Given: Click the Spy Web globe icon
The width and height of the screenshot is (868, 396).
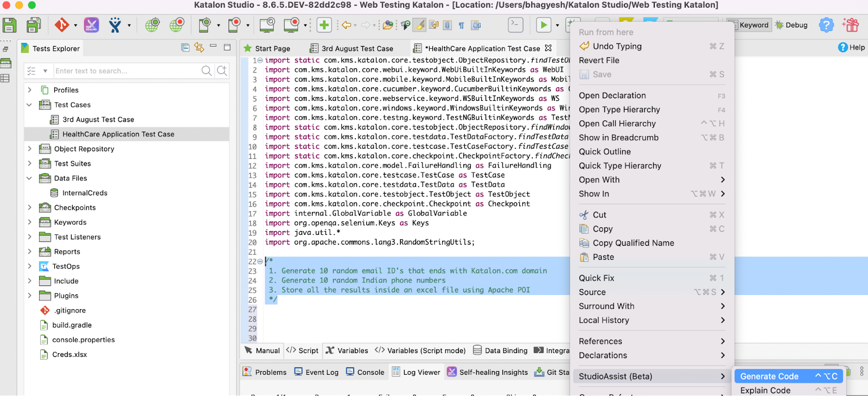Looking at the screenshot, I should 152,25.
